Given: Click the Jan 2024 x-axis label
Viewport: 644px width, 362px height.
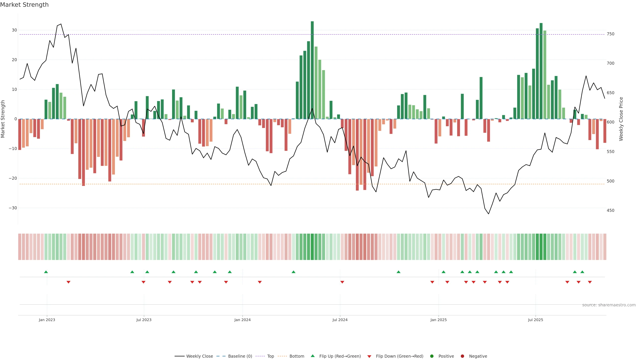Looking at the screenshot, I should [242, 320].
